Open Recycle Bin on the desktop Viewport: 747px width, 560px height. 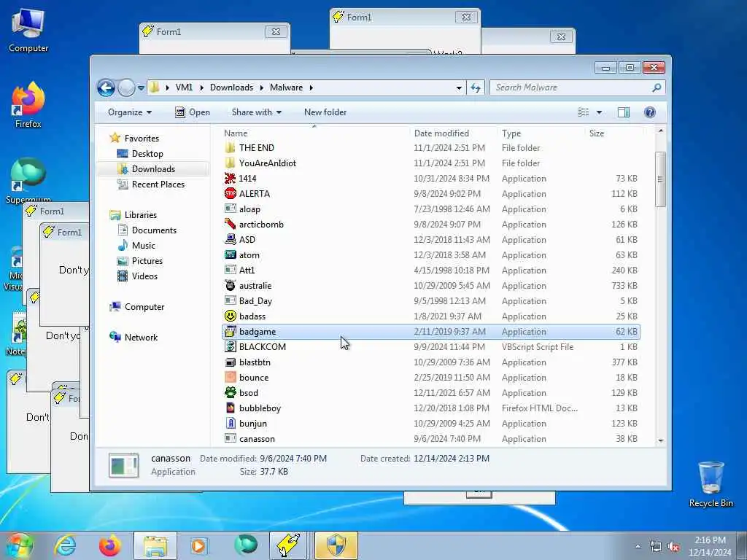coord(711,484)
